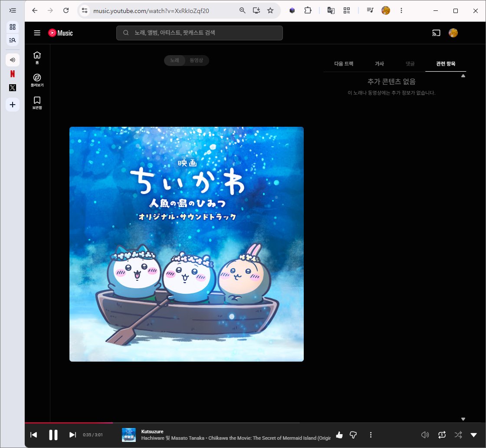Collapse the player page with down arrow
The height and width of the screenshot is (448, 486).
click(473, 435)
